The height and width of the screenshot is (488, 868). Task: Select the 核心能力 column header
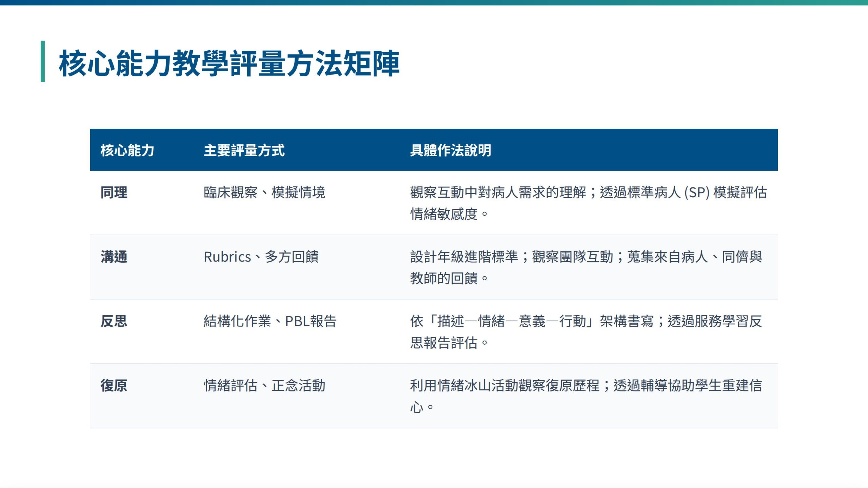pyautogui.click(x=127, y=150)
